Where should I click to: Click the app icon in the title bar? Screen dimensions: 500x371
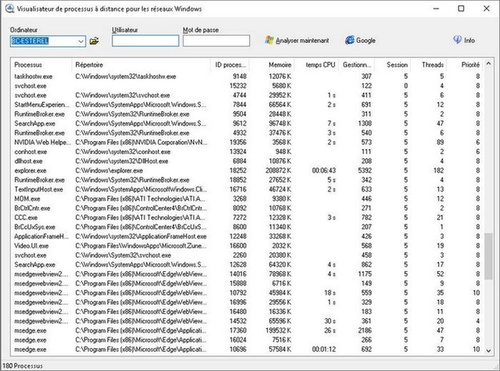coord(9,9)
